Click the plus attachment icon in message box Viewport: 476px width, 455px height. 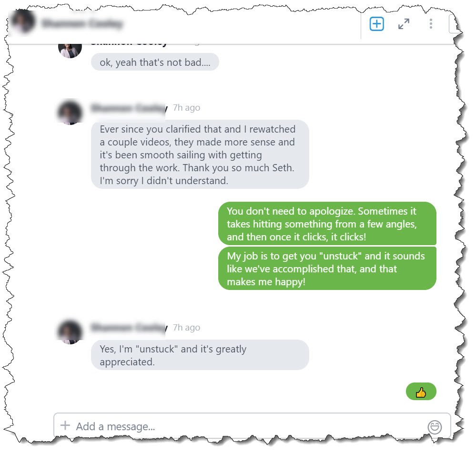click(x=65, y=425)
